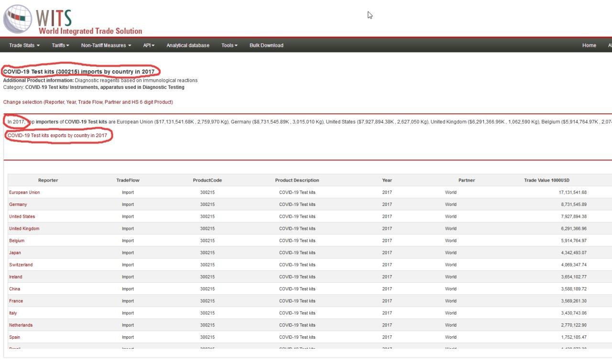Open the United States reporter link
The height and width of the screenshot is (364, 612).
(22, 216)
